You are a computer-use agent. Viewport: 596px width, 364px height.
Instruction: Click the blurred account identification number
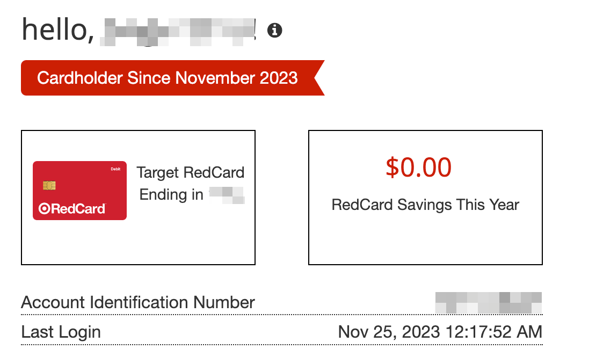point(488,302)
